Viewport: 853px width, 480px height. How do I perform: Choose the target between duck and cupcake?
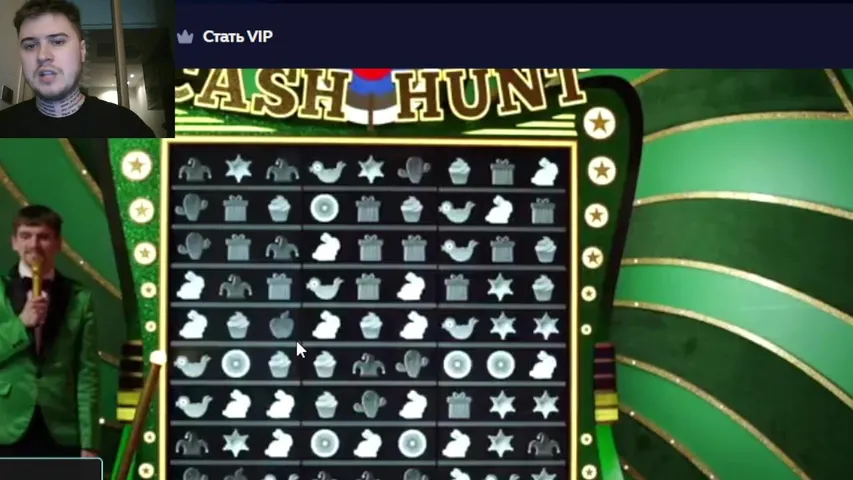pos(236,364)
